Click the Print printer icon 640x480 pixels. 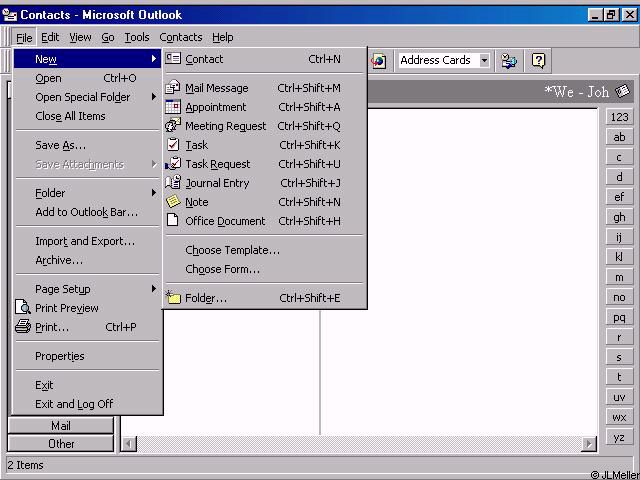tap(23, 327)
